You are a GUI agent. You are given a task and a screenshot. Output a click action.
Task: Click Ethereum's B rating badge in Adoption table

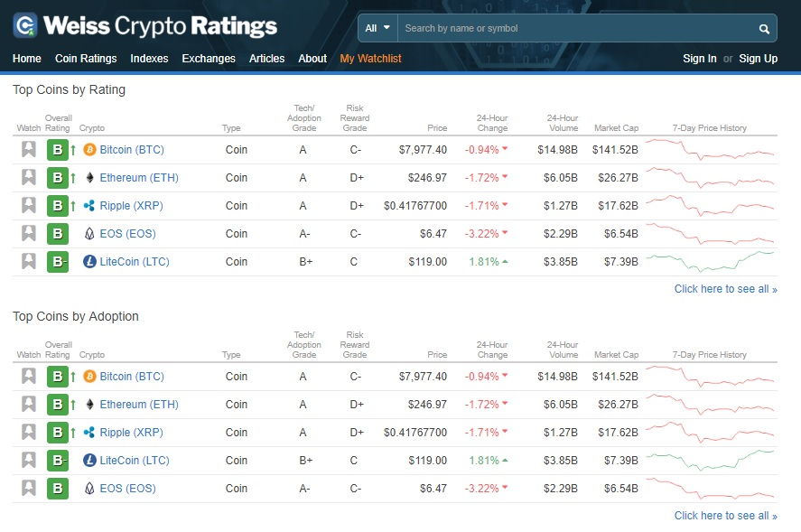[58, 405]
